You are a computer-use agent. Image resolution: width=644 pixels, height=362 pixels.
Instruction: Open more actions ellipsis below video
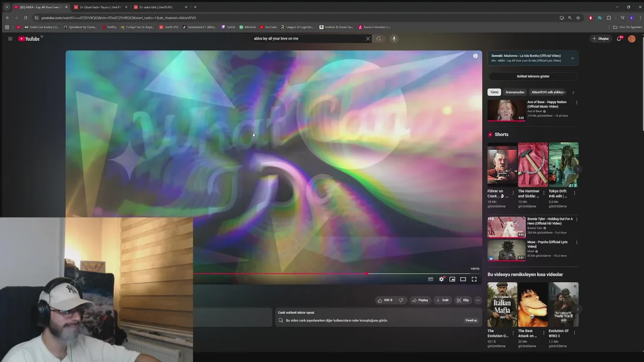click(478, 300)
